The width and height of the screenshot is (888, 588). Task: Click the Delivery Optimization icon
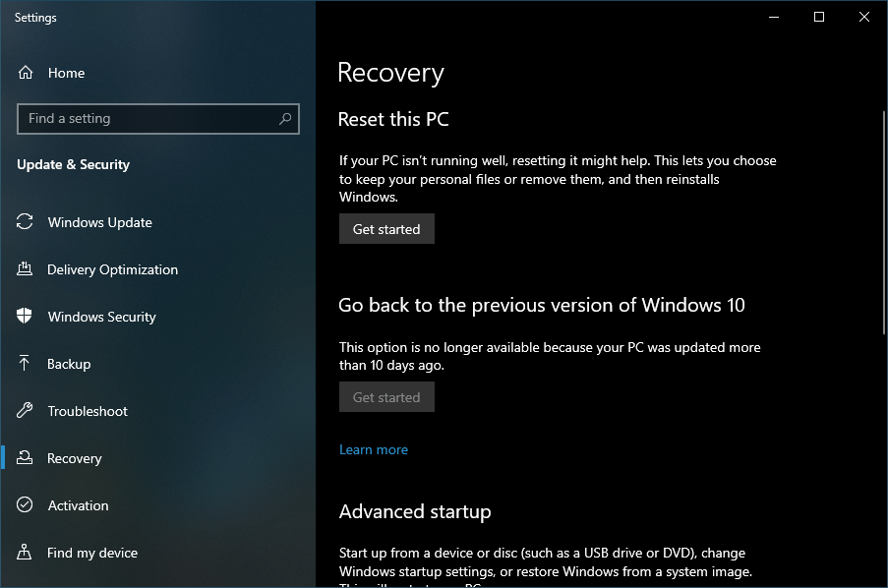coord(24,269)
